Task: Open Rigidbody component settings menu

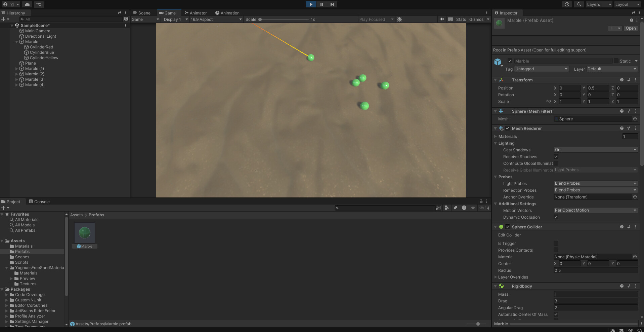Action: click(635, 286)
